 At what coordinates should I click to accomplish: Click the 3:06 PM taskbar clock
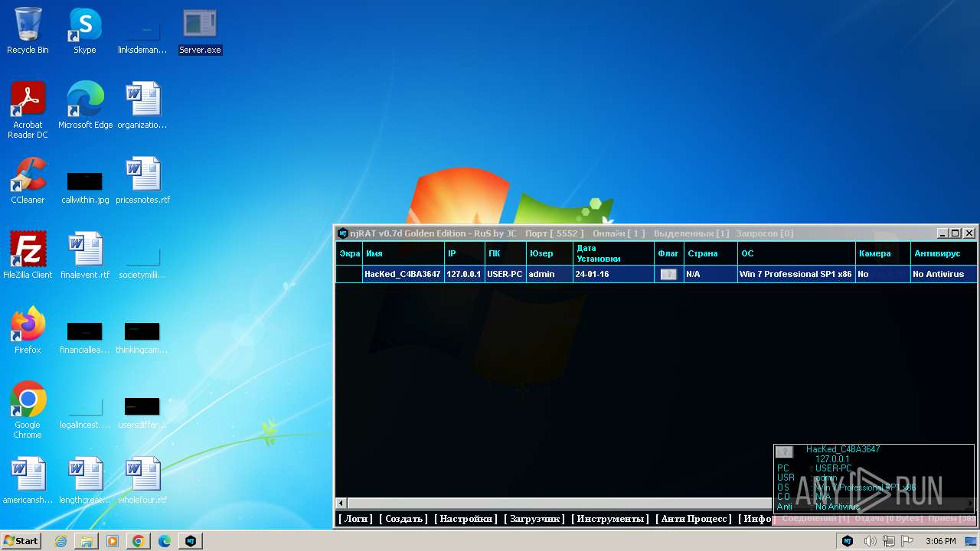(x=940, y=541)
